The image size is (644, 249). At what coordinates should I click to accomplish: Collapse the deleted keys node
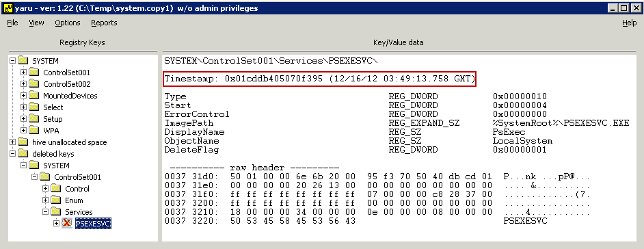point(12,154)
